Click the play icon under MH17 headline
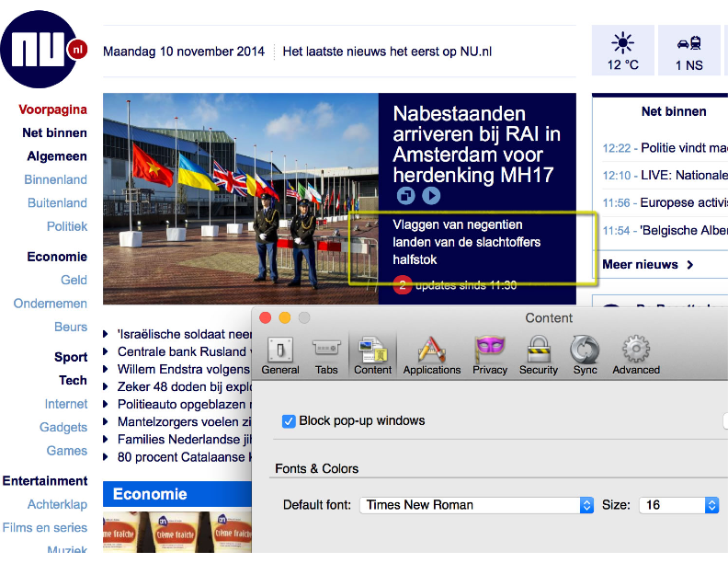Viewport: 728px width, 563px height. tap(431, 196)
